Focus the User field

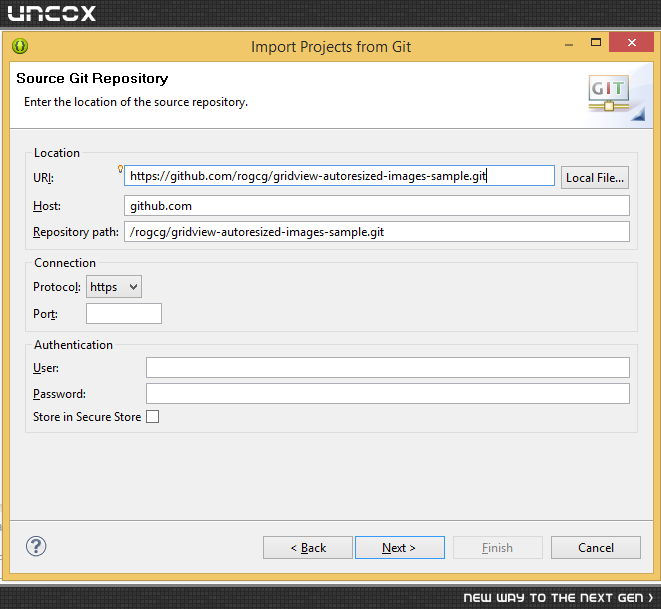pos(388,368)
